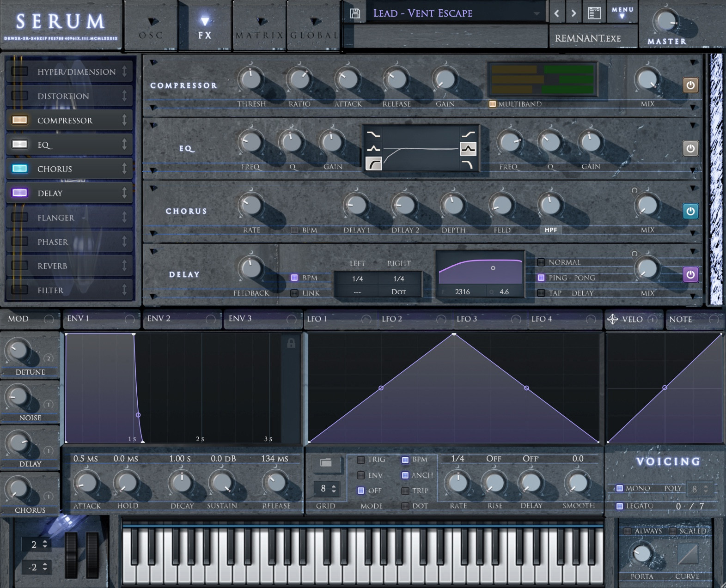Open the preset browser list icon

pyautogui.click(x=594, y=13)
